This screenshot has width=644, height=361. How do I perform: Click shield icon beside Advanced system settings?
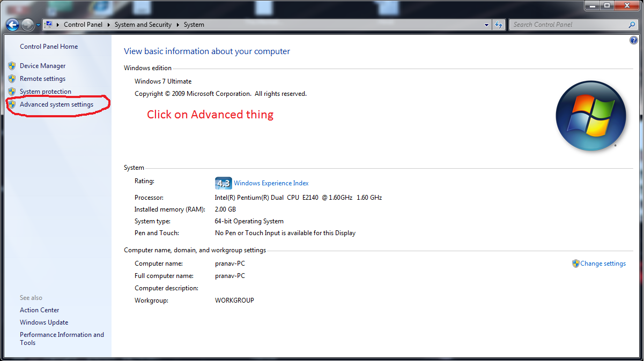(12, 104)
